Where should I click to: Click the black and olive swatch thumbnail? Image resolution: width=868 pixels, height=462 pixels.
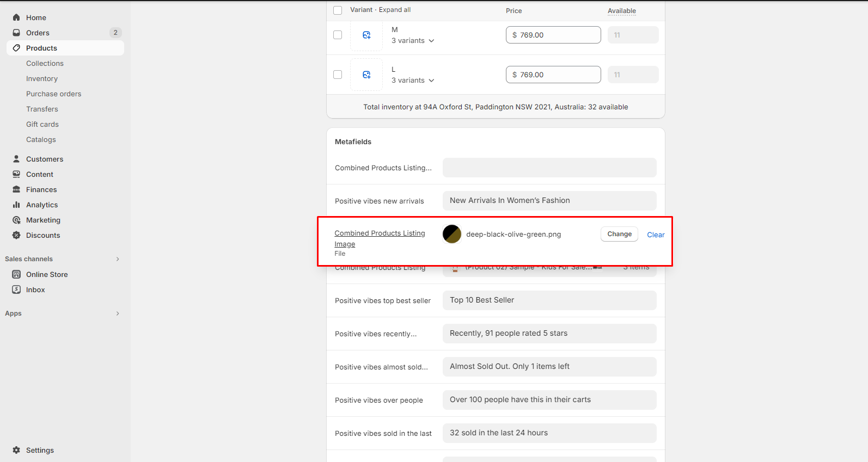pos(452,234)
